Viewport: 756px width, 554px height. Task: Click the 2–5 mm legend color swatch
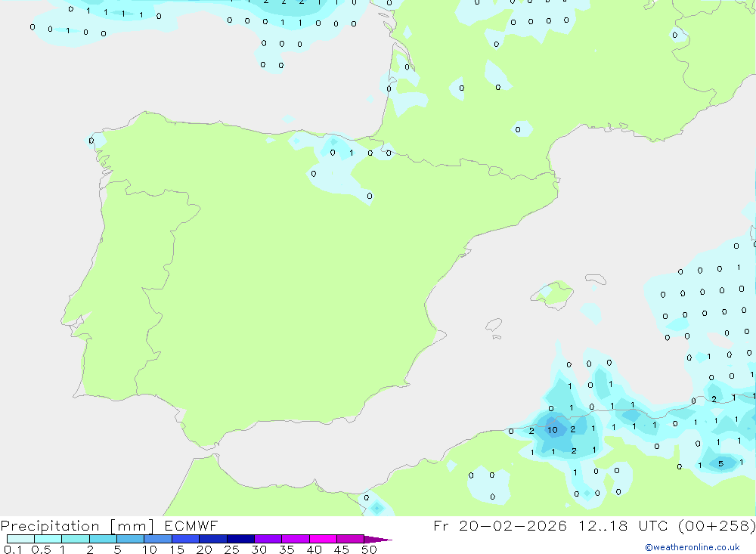pos(103,539)
